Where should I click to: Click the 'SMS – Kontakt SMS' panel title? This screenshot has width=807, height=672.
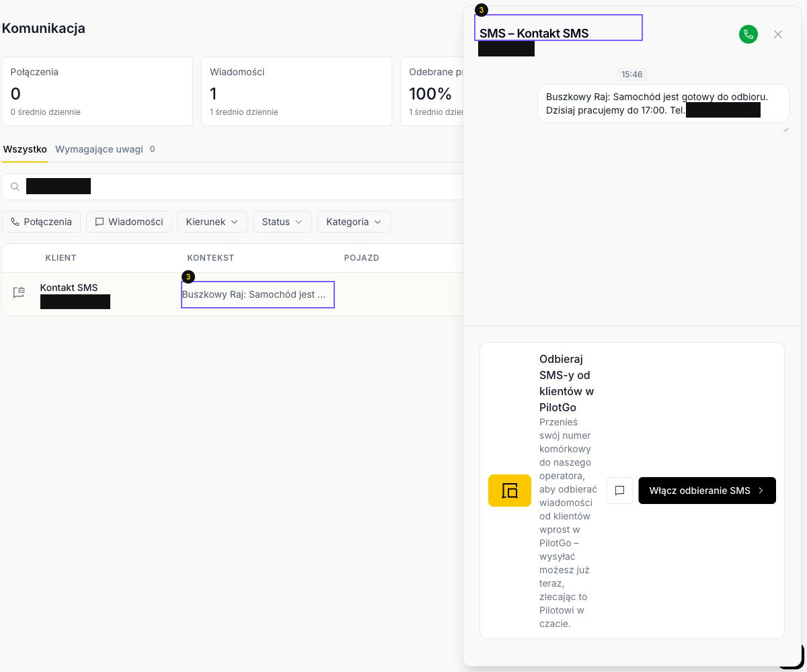click(x=534, y=34)
